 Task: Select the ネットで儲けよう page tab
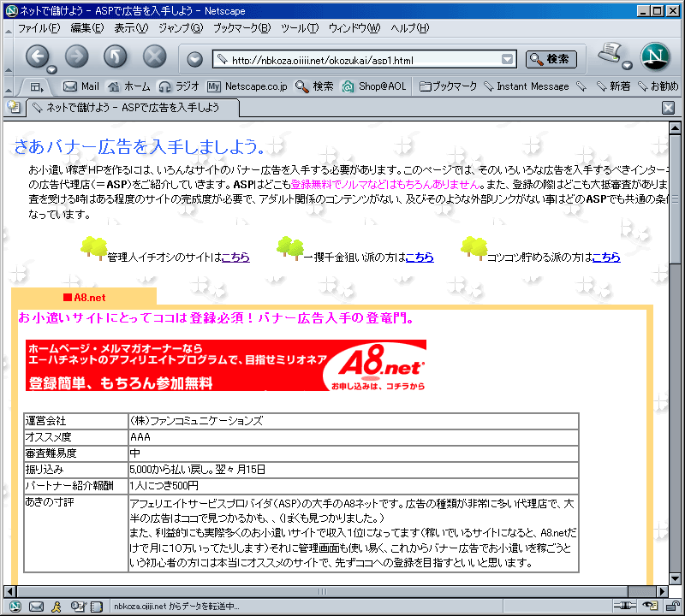[x=133, y=108]
